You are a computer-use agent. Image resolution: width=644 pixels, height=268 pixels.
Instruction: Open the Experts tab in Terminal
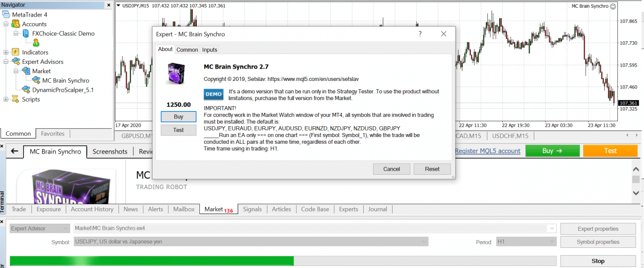tap(349, 209)
